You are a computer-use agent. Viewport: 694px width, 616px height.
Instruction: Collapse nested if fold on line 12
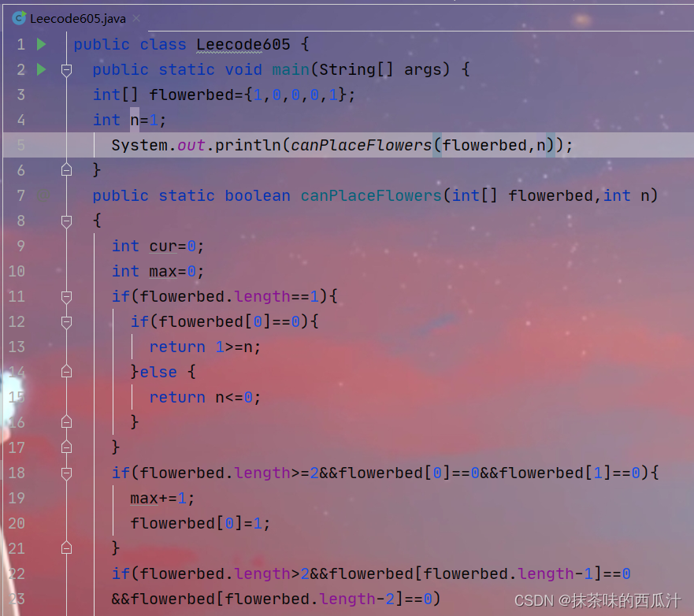[66, 321]
